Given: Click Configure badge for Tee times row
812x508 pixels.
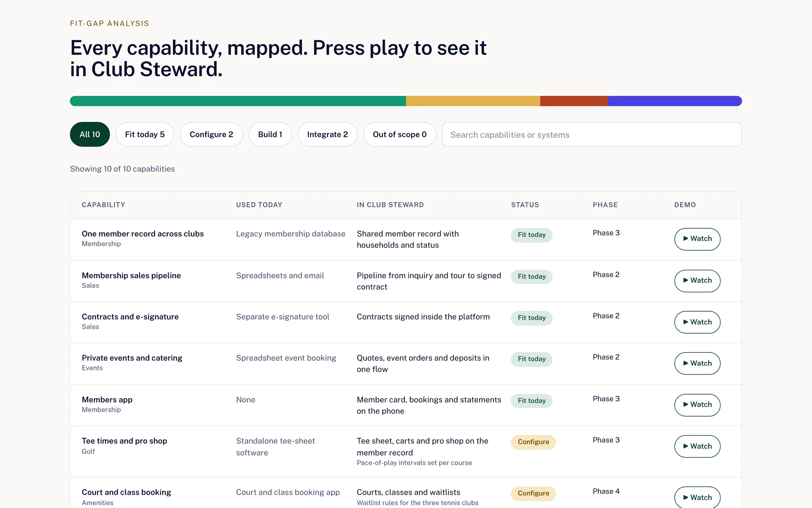Looking at the screenshot, I should coord(533,442).
